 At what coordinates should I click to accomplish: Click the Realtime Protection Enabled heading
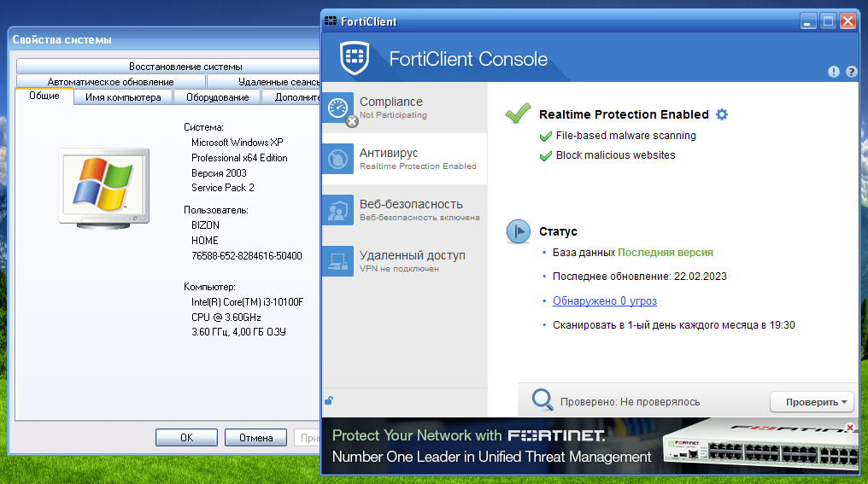point(624,114)
